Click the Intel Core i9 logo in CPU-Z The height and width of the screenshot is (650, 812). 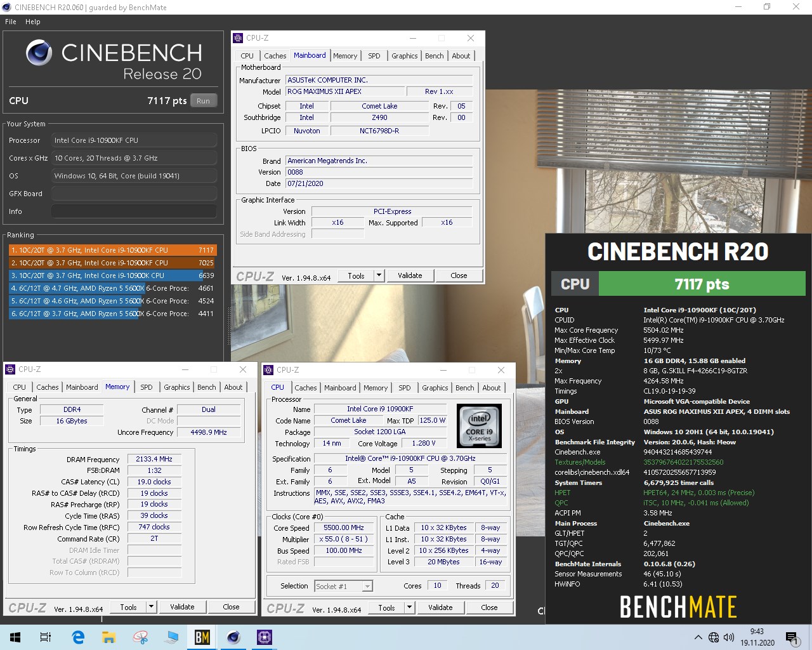tap(480, 426)
